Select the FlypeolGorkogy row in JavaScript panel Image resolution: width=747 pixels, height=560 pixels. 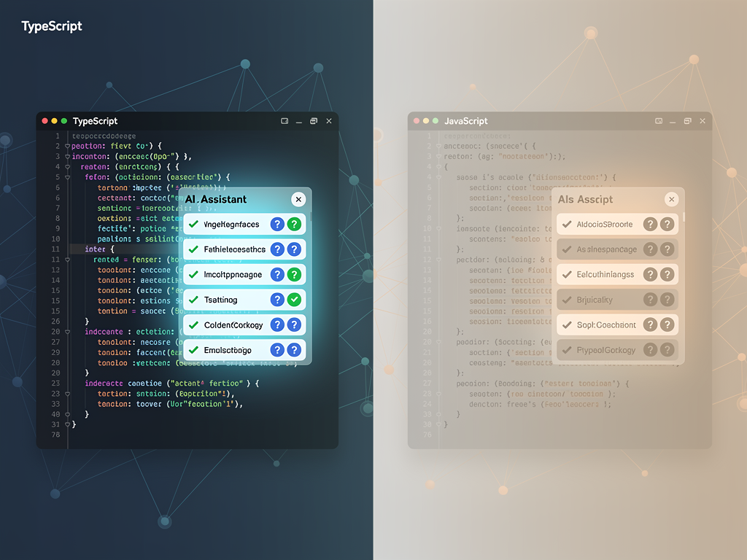[617, 350]
